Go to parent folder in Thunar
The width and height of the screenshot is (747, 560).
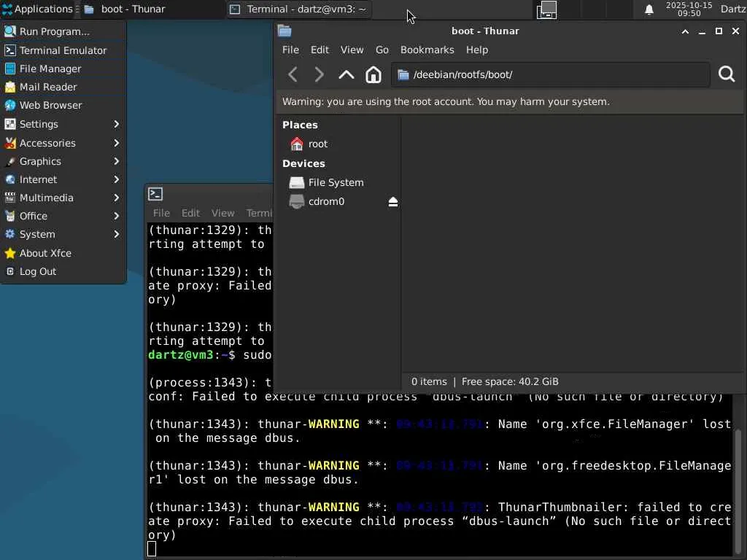point(347,74)
